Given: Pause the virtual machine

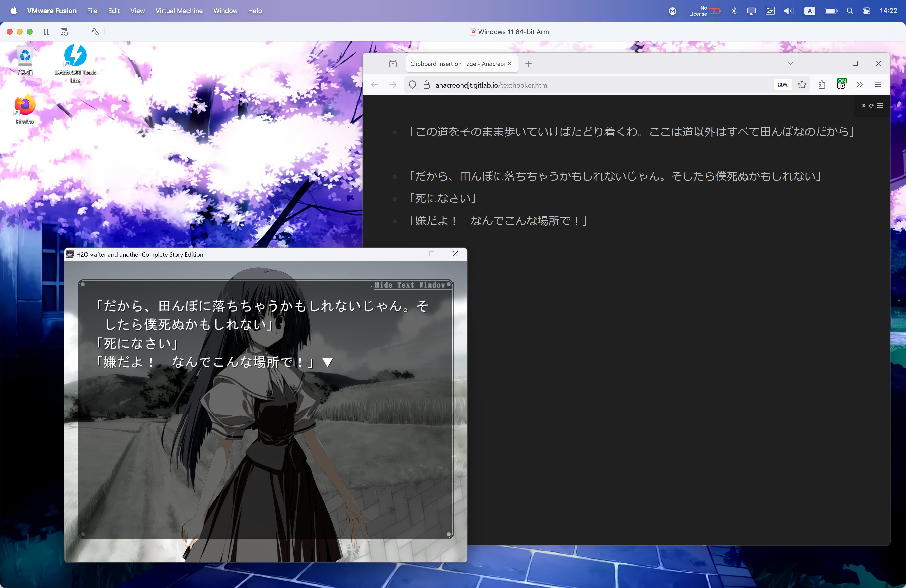Looking at the screenshot, I should pyautogui.click(x=47, y=32).
